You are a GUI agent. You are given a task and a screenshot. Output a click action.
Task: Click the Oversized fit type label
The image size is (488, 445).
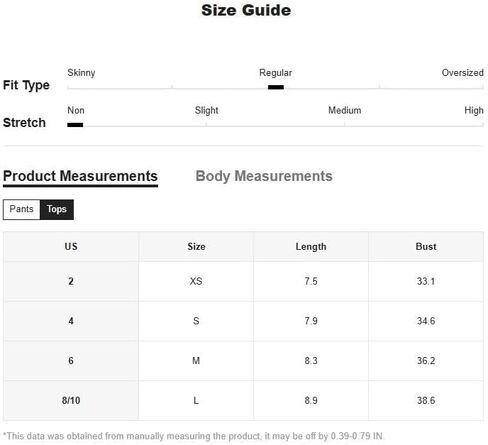click(462, 73)
